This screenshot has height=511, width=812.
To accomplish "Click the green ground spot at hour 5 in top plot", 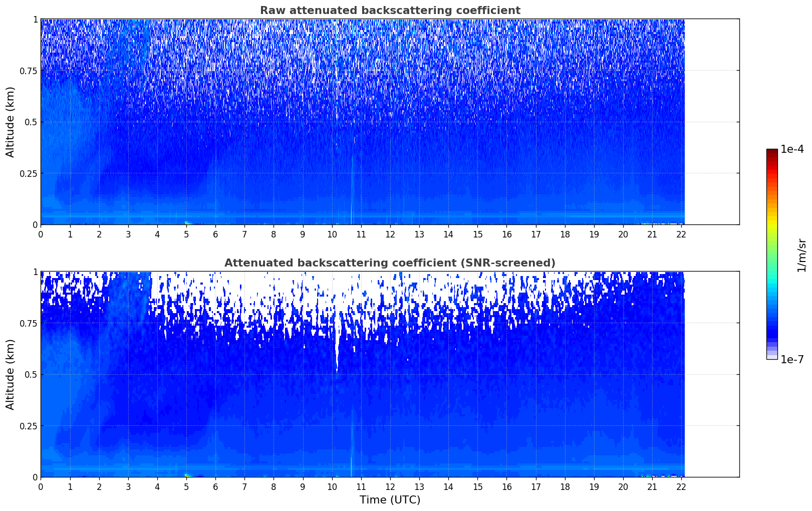I will point(187,222).
